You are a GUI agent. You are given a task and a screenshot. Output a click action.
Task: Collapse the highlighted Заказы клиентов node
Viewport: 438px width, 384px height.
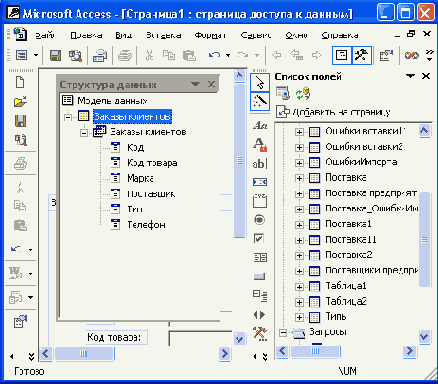(x=68, y=117)
